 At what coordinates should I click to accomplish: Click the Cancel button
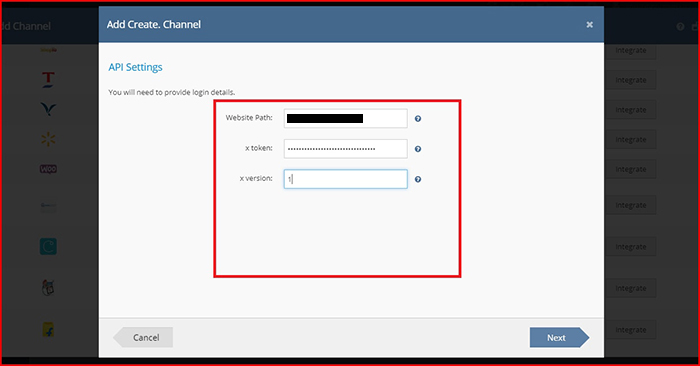pyautogui.click(x=143, y=337)
